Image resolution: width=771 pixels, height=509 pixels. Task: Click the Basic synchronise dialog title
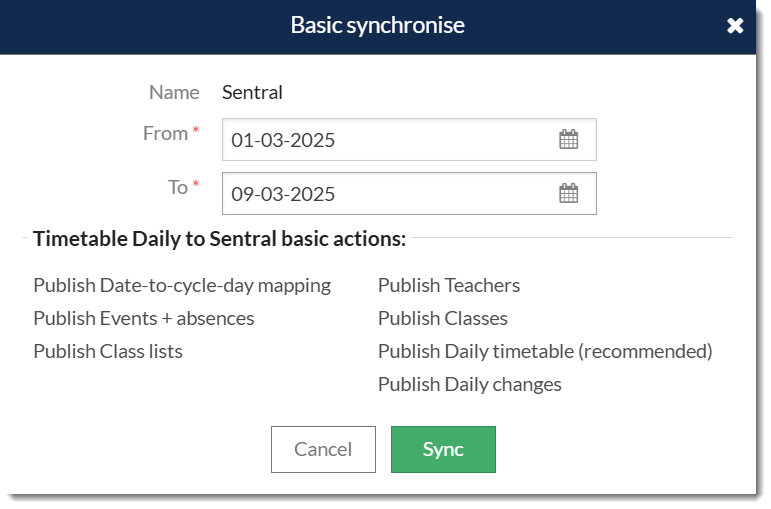coord(377,26)
